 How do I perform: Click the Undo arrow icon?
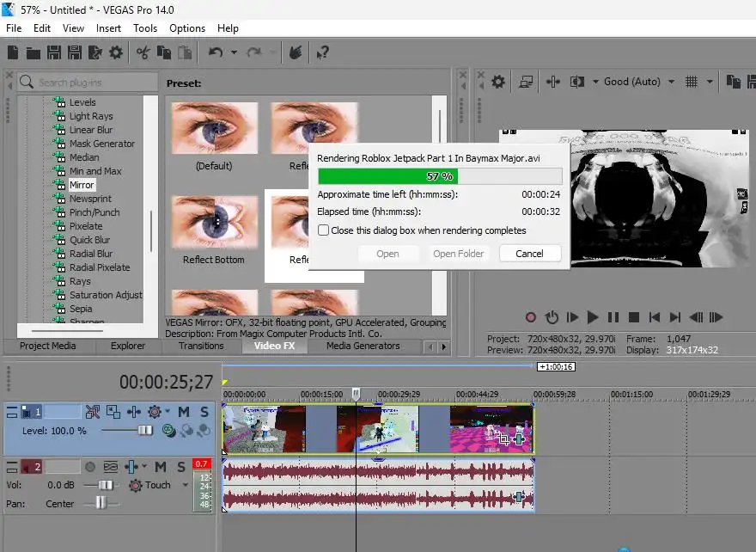click(216, 52)
